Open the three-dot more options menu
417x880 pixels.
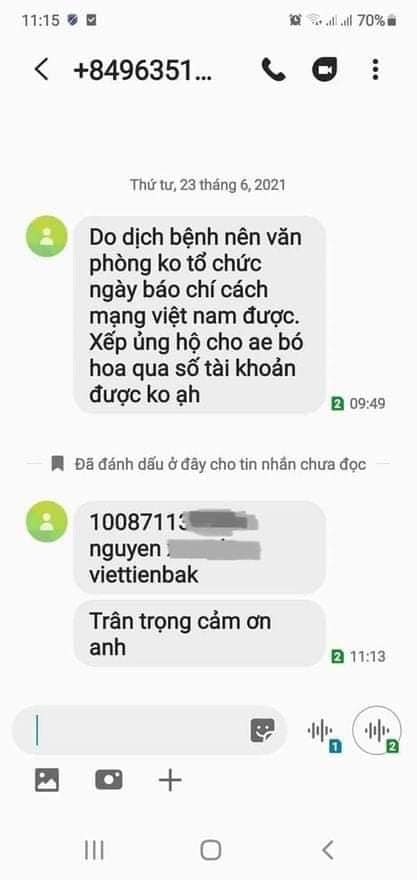click(375, 70)
